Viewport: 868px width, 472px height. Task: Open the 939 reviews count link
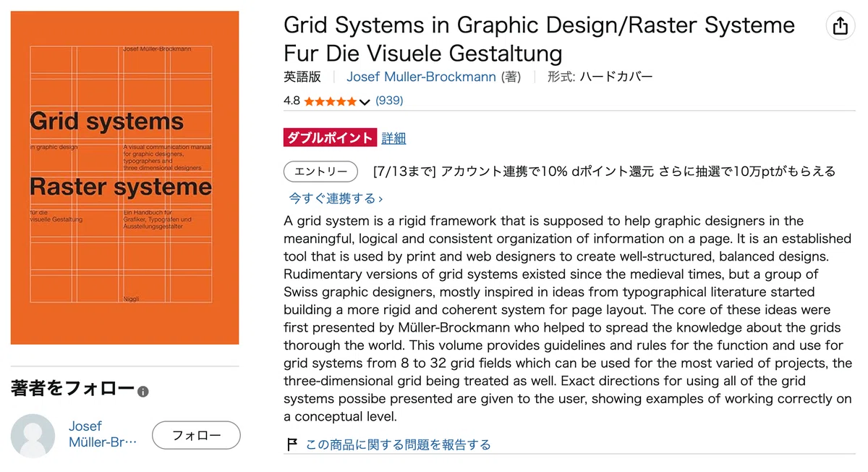[x=389, y=101]
